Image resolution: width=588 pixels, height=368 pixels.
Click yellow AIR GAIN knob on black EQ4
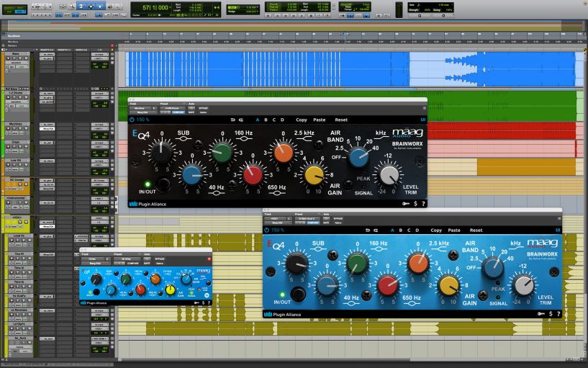pos(314,175)
